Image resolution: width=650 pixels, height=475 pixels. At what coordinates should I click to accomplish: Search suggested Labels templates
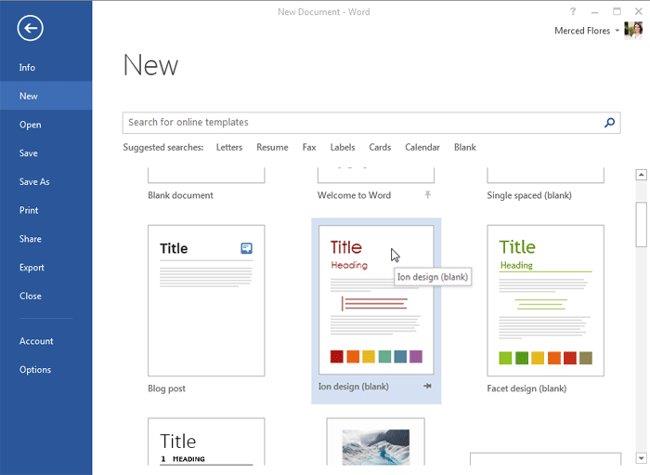342,148
